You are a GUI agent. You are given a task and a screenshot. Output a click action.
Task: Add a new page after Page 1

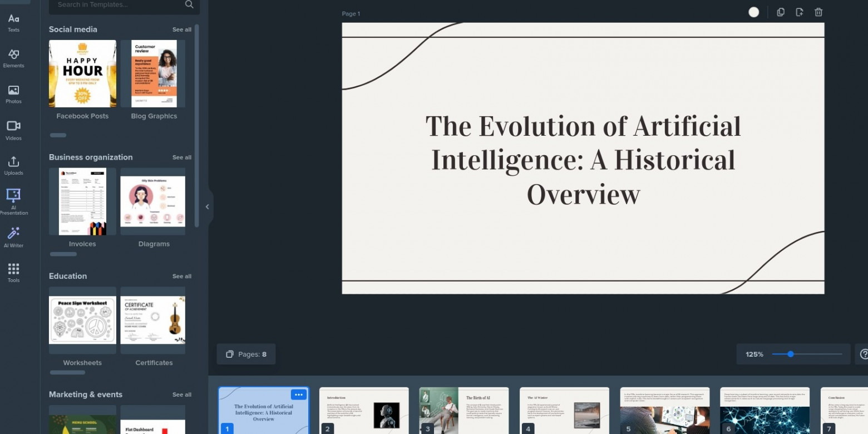(x=800, y=12)
